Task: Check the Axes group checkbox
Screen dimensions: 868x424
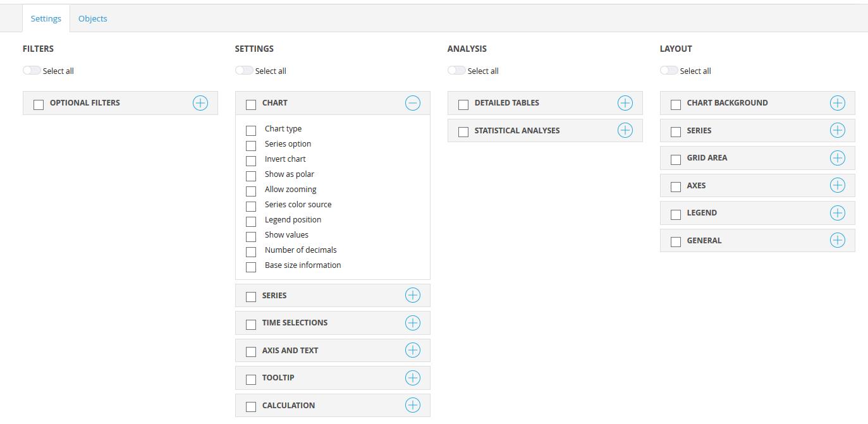Action: 676,186
